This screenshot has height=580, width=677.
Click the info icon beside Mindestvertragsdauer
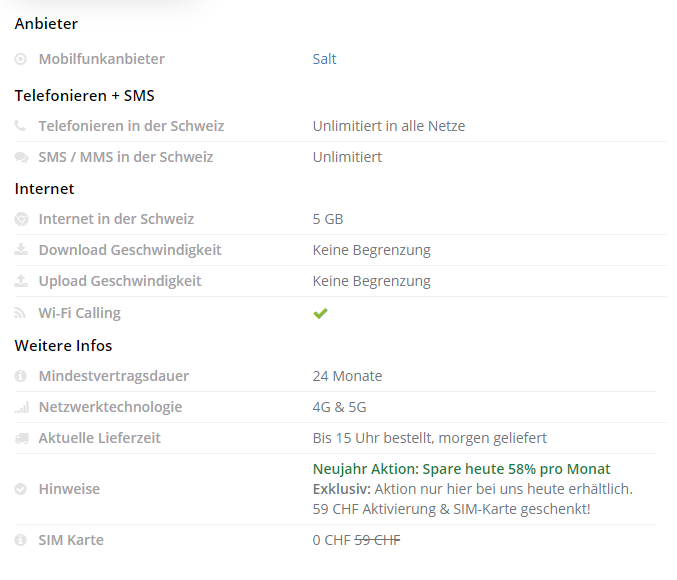tap(21, 376)
